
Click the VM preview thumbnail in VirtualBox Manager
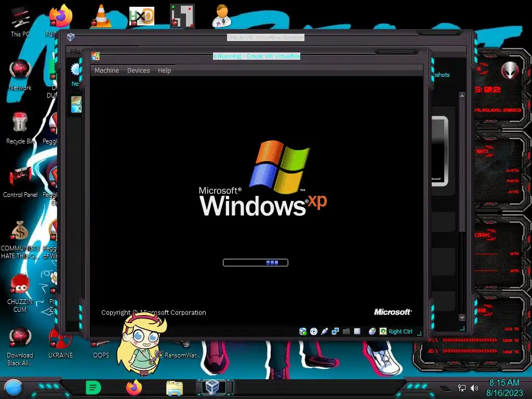440,151
